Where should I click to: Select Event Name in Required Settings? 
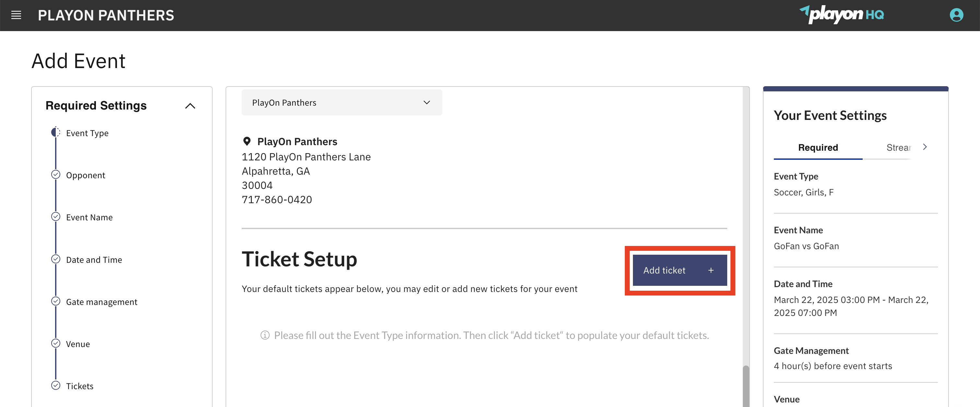pyautogui.click(x=89, y=217)
